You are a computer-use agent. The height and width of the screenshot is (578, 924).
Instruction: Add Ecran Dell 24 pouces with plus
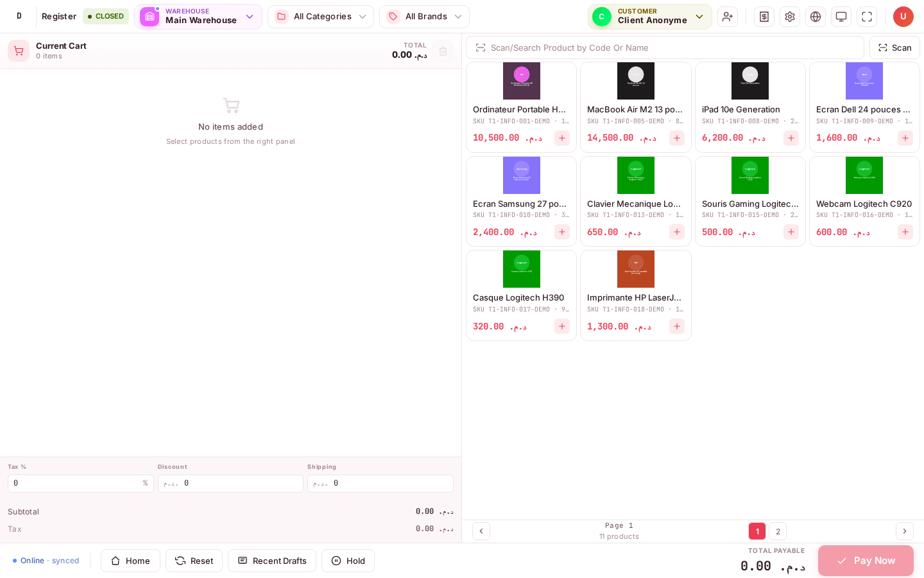[x=905, y=138]
